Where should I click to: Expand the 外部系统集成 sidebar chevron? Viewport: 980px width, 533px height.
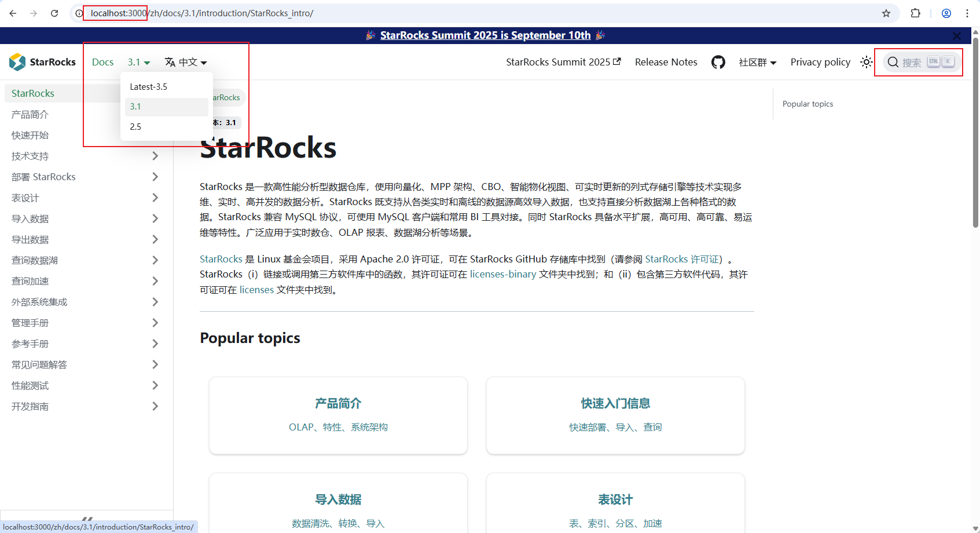155,302
